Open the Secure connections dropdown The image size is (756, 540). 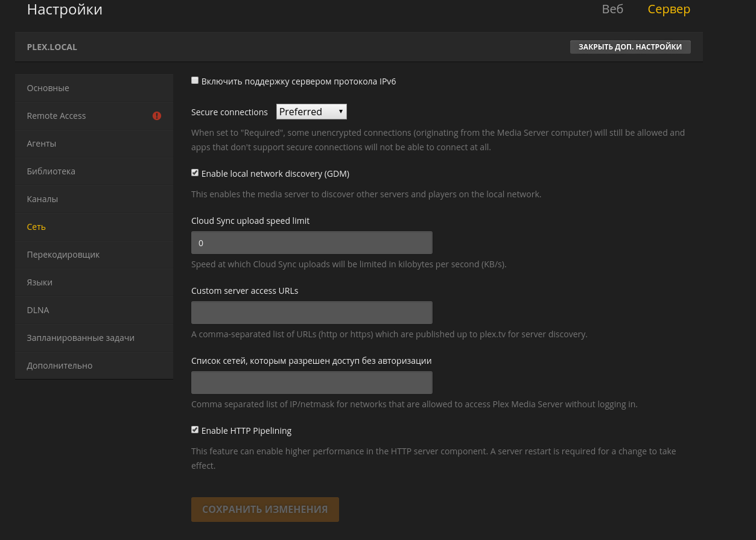[311, 112]
